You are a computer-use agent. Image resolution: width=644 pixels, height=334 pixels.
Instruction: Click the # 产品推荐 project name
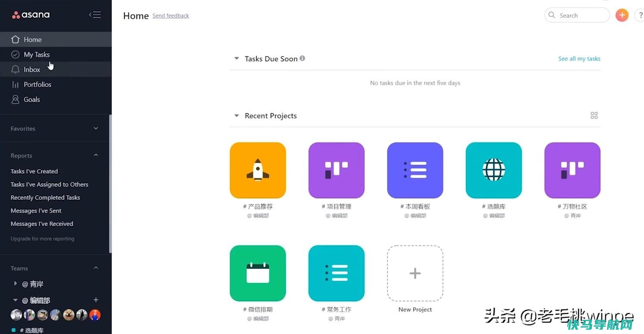tap(258, 207)
